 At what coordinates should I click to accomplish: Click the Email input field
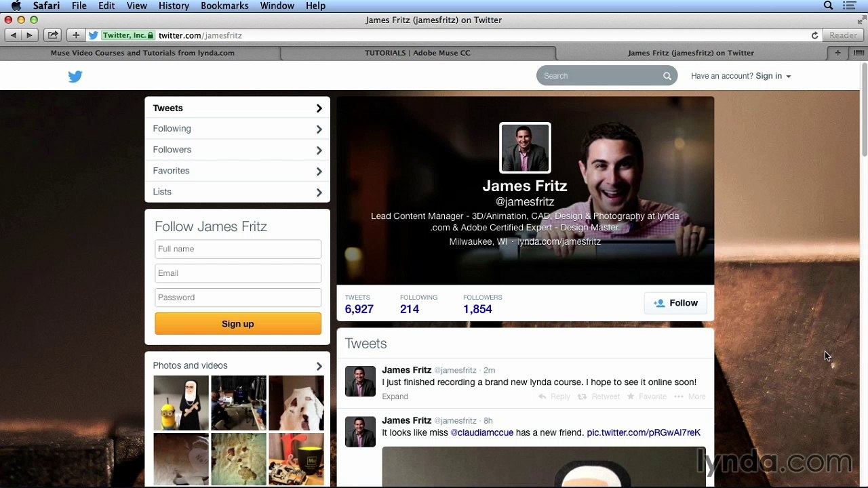coord(238,273)
